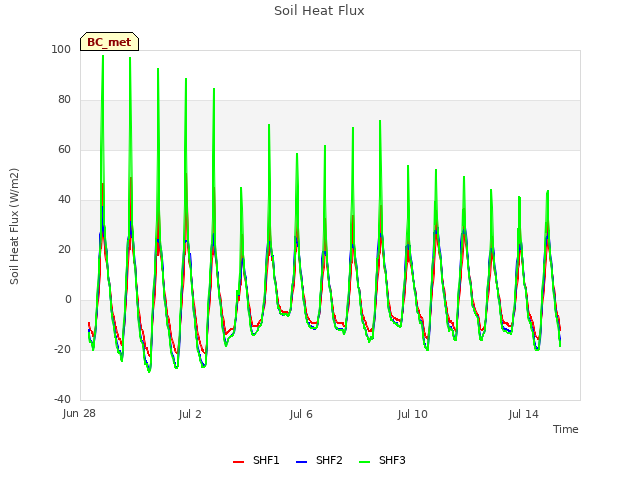Click the x-axis title Time
The image size is (640, 480).
point(565,429)
